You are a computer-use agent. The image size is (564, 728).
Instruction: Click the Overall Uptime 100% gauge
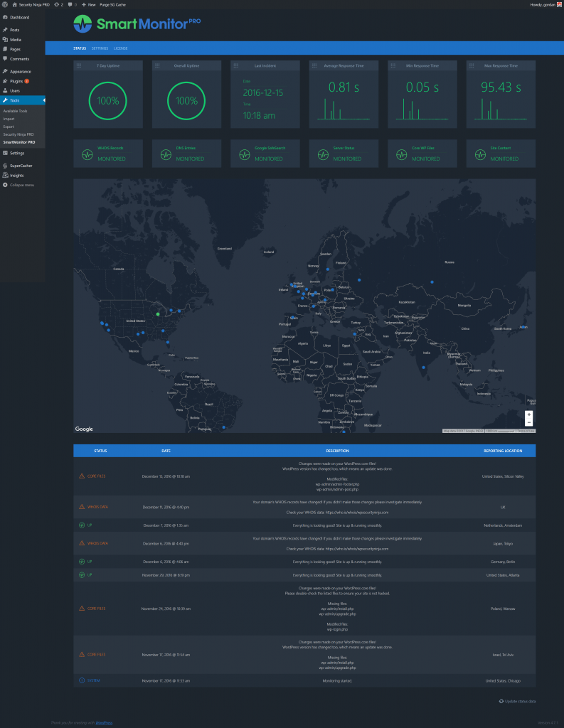186,101
